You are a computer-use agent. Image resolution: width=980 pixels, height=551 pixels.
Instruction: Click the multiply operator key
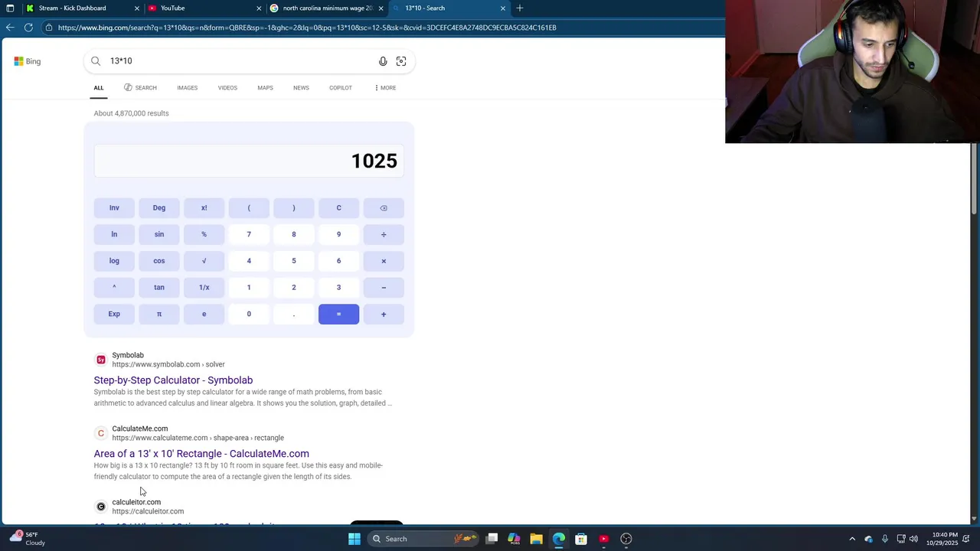pyautogui.click(x=384, y=261)
